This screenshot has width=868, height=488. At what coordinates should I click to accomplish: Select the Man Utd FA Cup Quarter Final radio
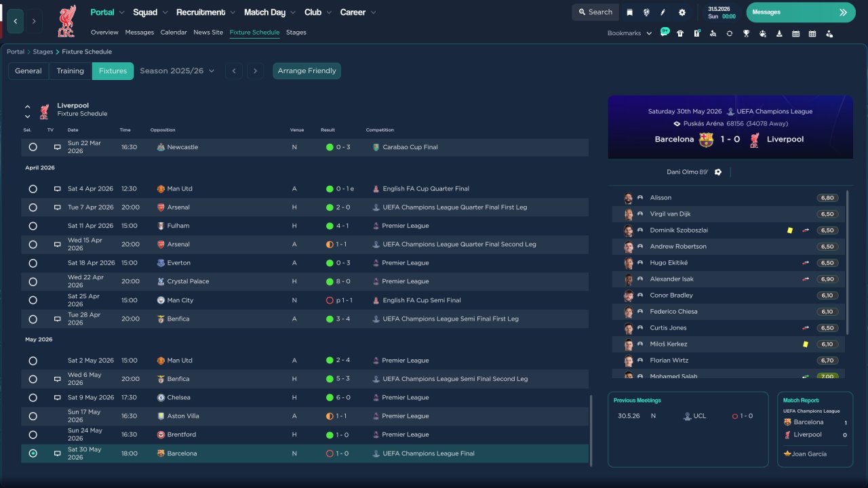tap(33, 189)
